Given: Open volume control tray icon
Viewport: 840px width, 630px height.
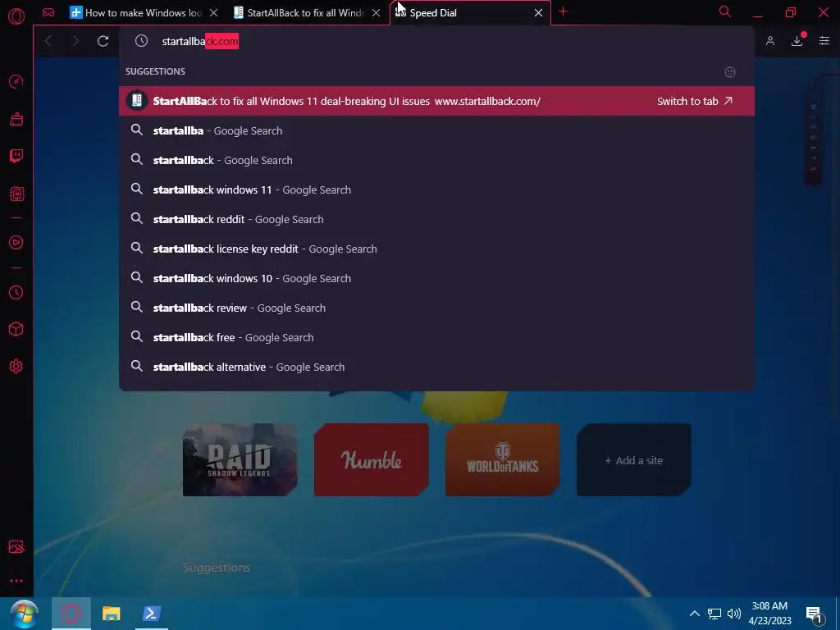Looking at the screenshot, I should [x=734, y=614].
